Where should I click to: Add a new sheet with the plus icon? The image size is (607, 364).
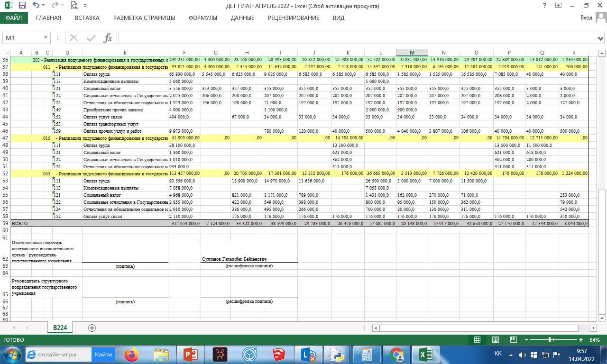92,328
